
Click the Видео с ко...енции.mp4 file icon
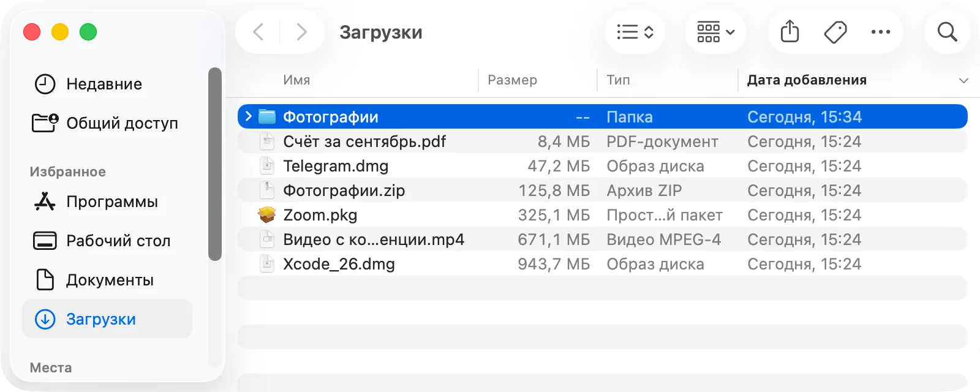pos(267,239)
